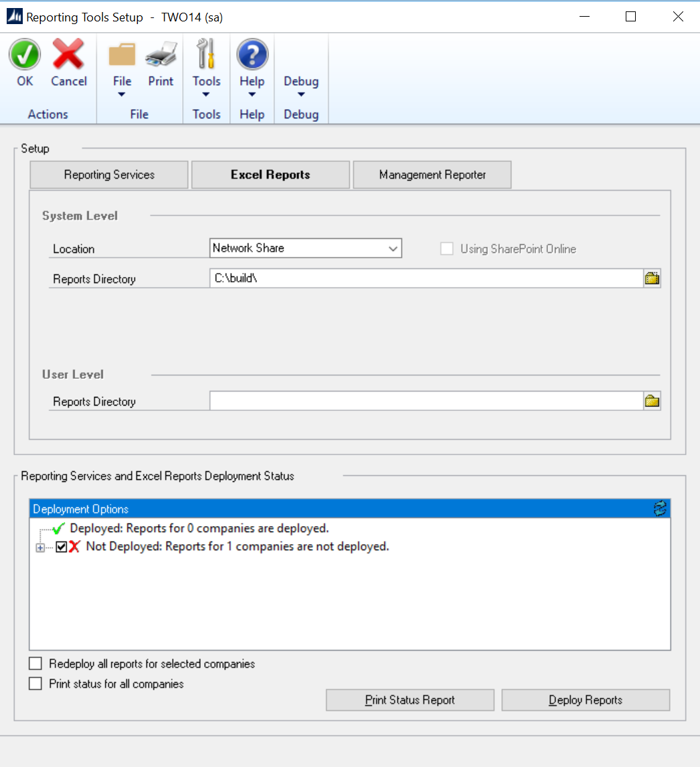Open the Tools wrench icon menu
This screenshot has width=700, height=767.
pyautogui.click(x=206, y=54)
